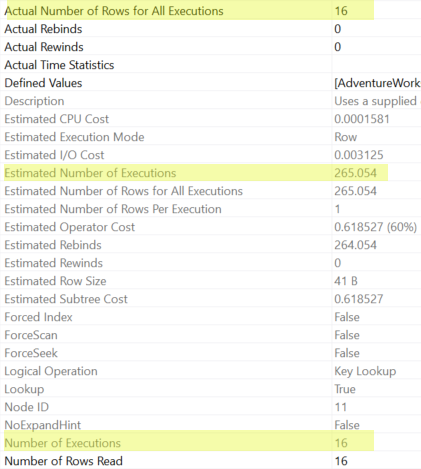Click the Estimated Execution Mode row
This screenshot has height=469, width=421.
coord(210,137)
